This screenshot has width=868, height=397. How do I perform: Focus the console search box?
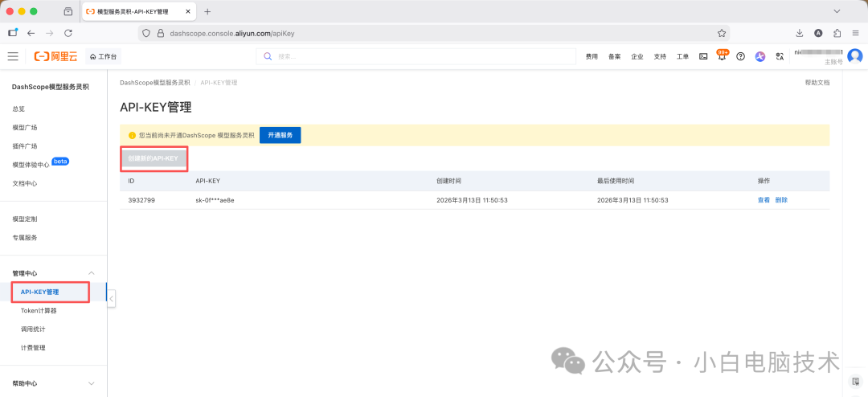pos(416,56)
